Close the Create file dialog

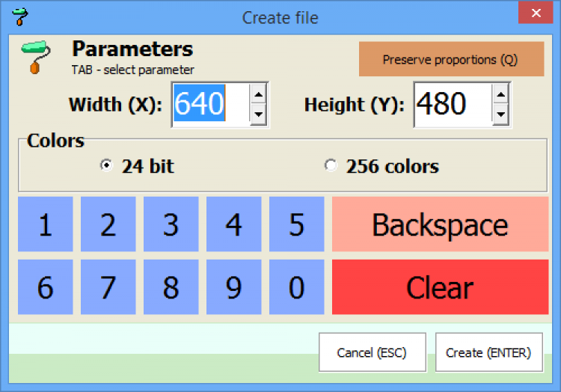pyautogui.click(x=536, y=14)
